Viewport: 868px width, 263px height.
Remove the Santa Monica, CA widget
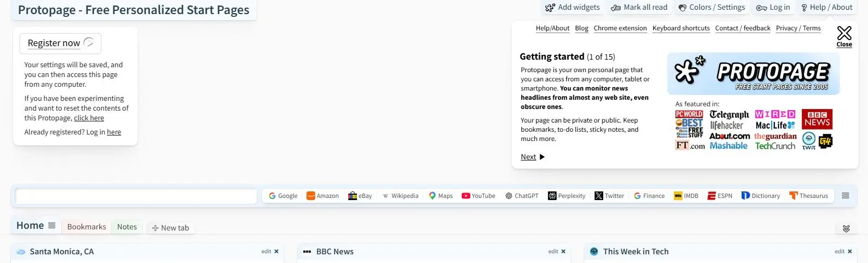point(276,252)
